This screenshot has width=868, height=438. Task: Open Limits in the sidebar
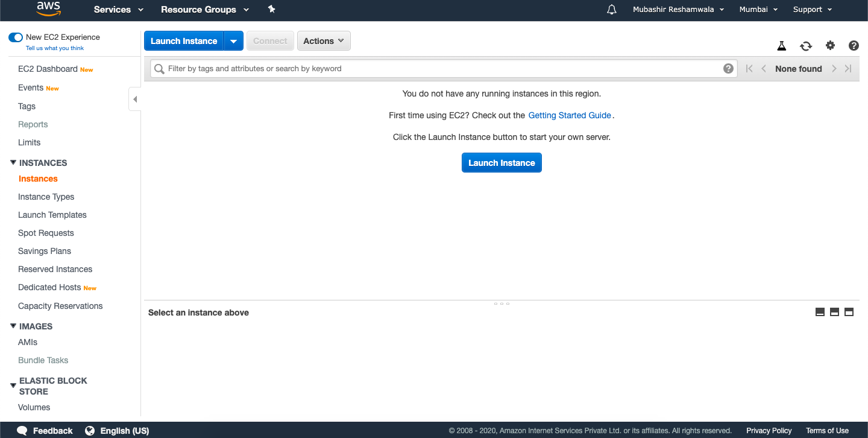click(x=29, y=142)
